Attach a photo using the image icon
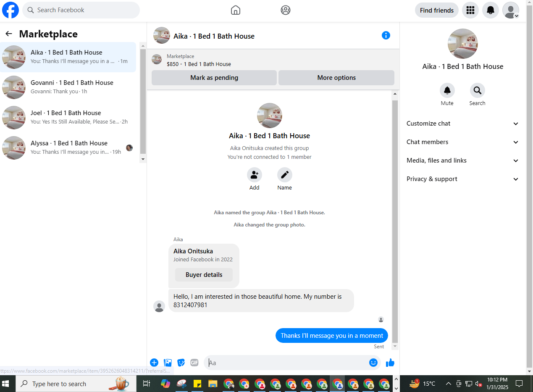Viewport: 533px width, 392px height. [168, 363]
